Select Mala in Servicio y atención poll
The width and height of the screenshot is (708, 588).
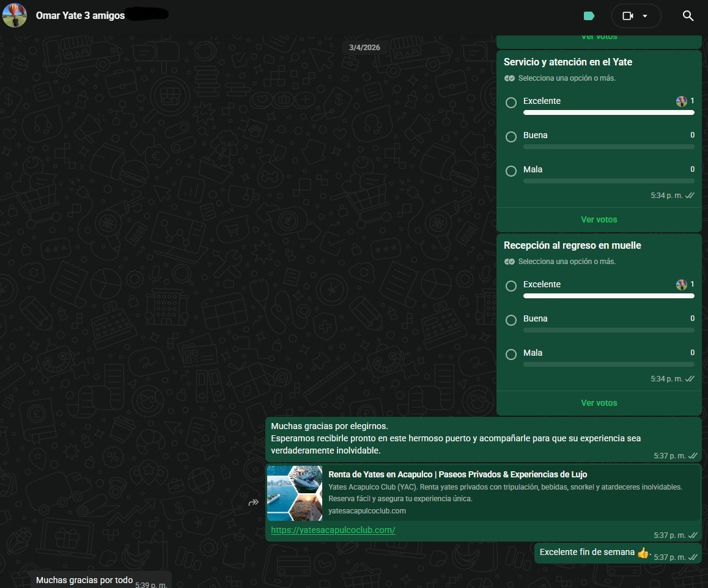point(511,171)
